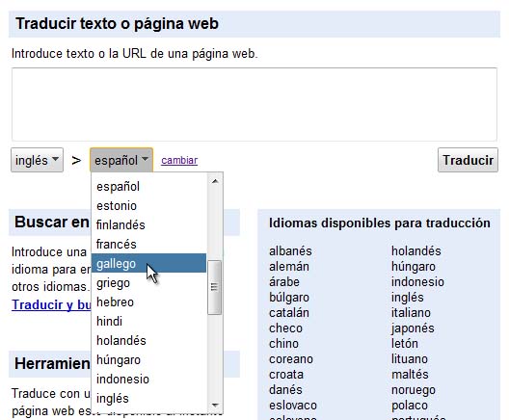Viewport: 509px width, 420px height.
Task: Click eslovaco in available languages list
Action: pos(293,406)
